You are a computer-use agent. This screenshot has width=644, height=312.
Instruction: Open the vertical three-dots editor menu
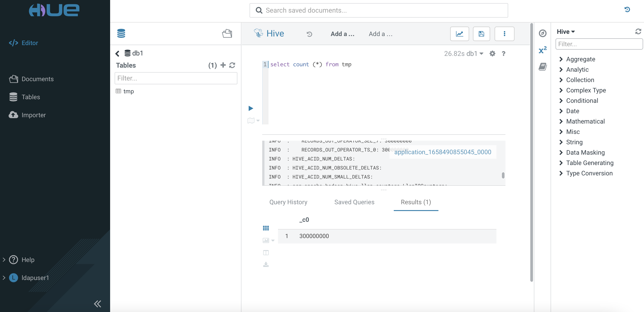point(504,34)
